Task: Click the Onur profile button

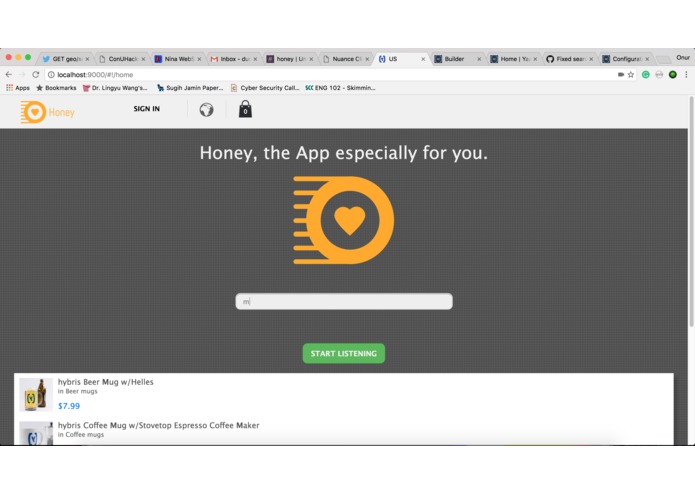Action: click(x=683, y=58)
